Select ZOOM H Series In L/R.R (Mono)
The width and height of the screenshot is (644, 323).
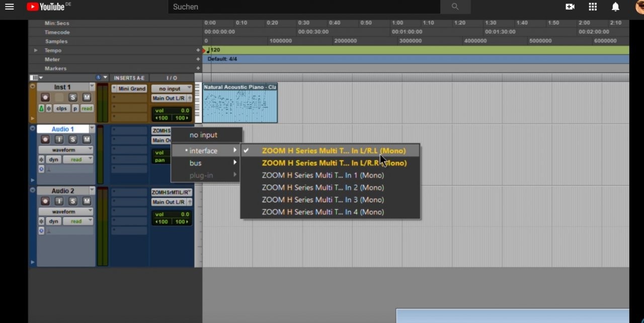331,163
